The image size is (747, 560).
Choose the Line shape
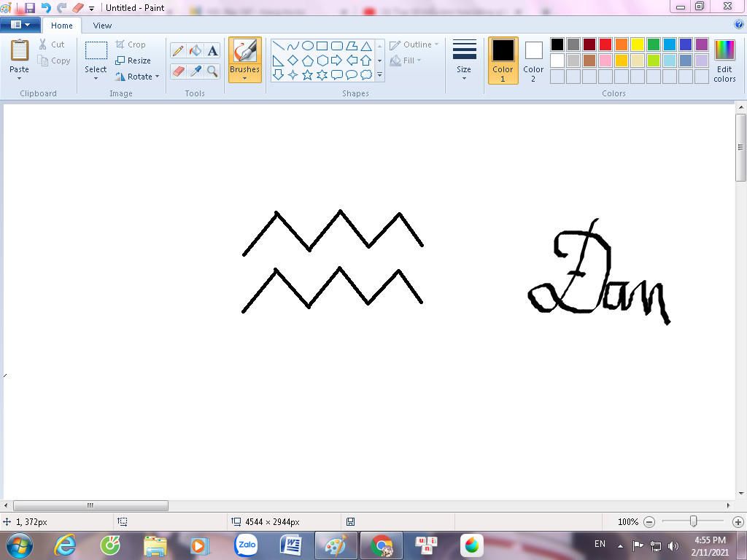(x=279, y=46)
